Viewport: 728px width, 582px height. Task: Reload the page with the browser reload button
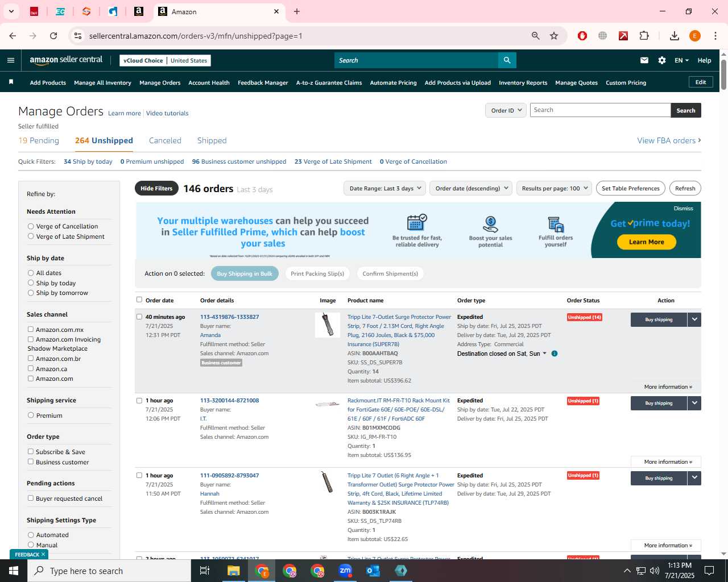pos(53,36)
